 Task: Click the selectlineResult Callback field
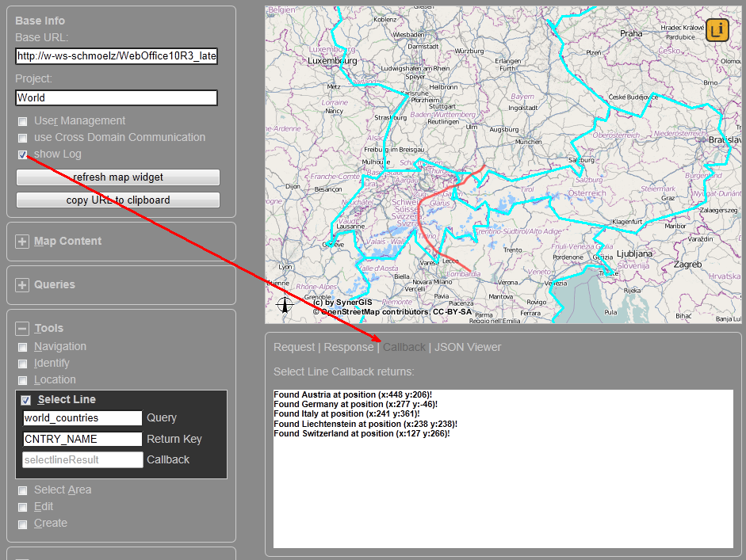click(82, 459)
